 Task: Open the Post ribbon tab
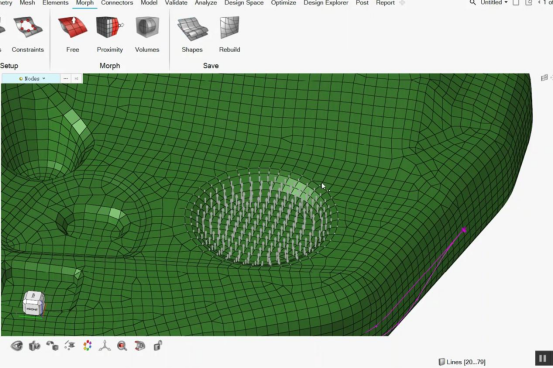point(362,3)
